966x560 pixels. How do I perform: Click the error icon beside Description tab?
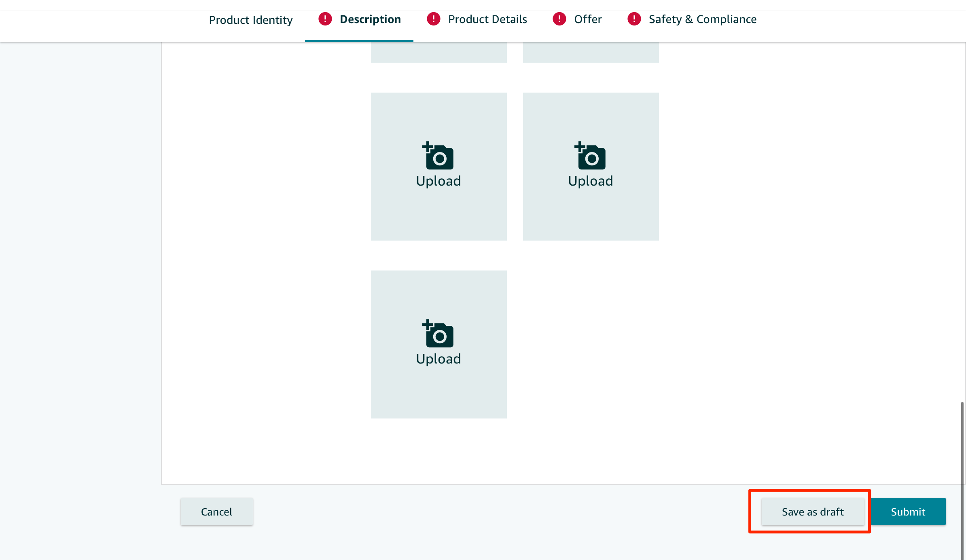(x=325, y=19)
